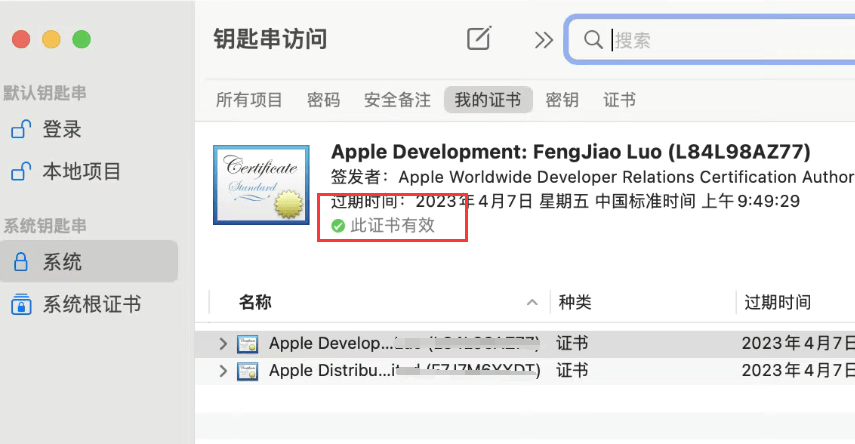Click certificate icon of Apple Distribu... row
This screenshot has width=855, height=444.
coord(248,371)
